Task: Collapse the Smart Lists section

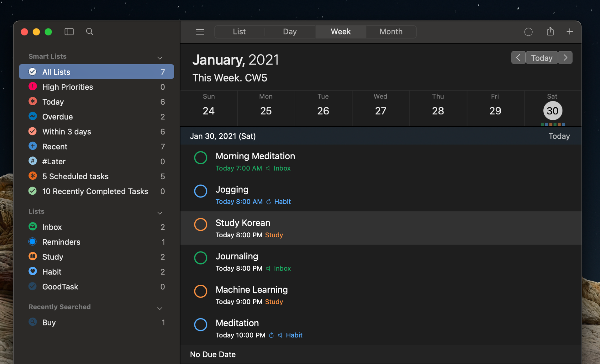Action: pos(160,58)
